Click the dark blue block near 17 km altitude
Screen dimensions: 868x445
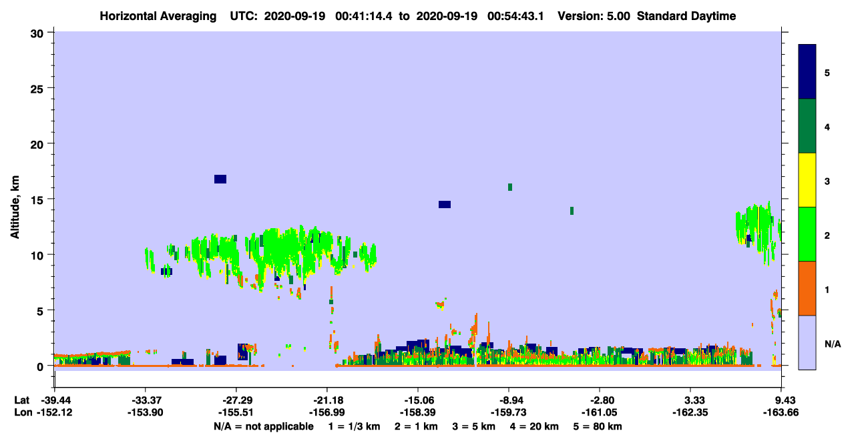click(x=220, y=179)
